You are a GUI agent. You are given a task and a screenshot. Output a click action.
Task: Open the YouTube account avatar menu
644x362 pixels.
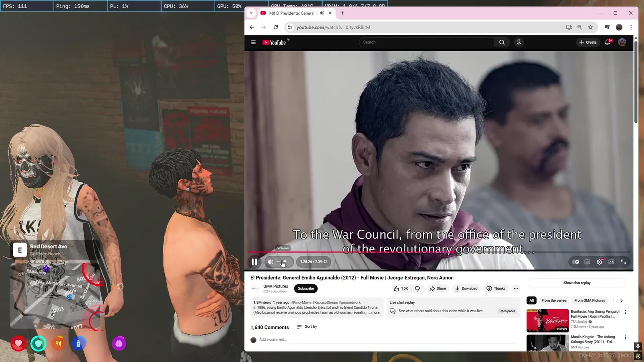point(622,42)
